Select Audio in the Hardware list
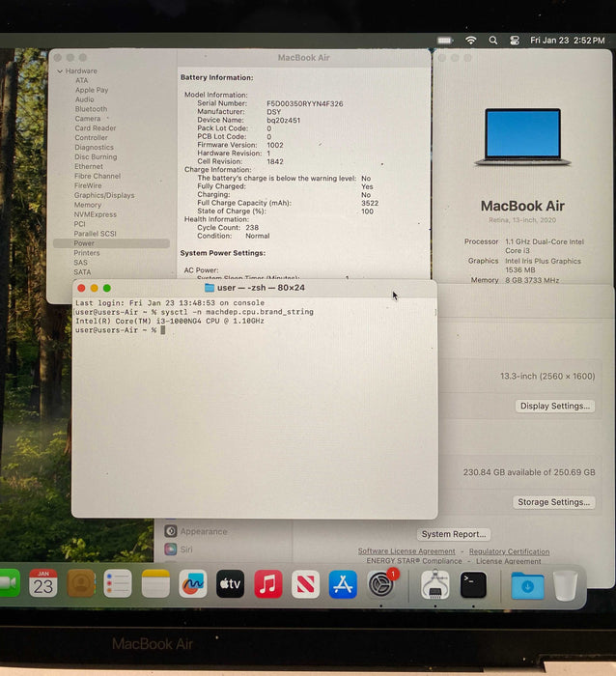This screenshot has height=676, width=616. point(85,99)
